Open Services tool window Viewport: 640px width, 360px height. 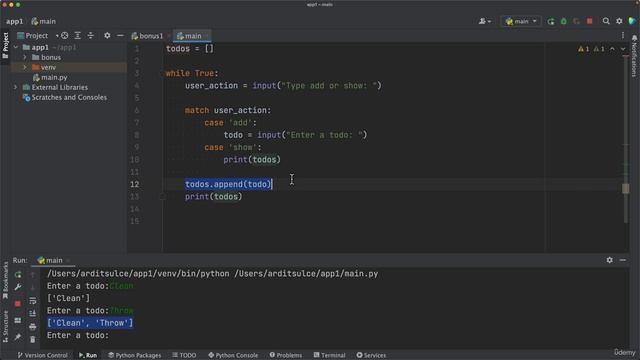(x=371, y=355)
